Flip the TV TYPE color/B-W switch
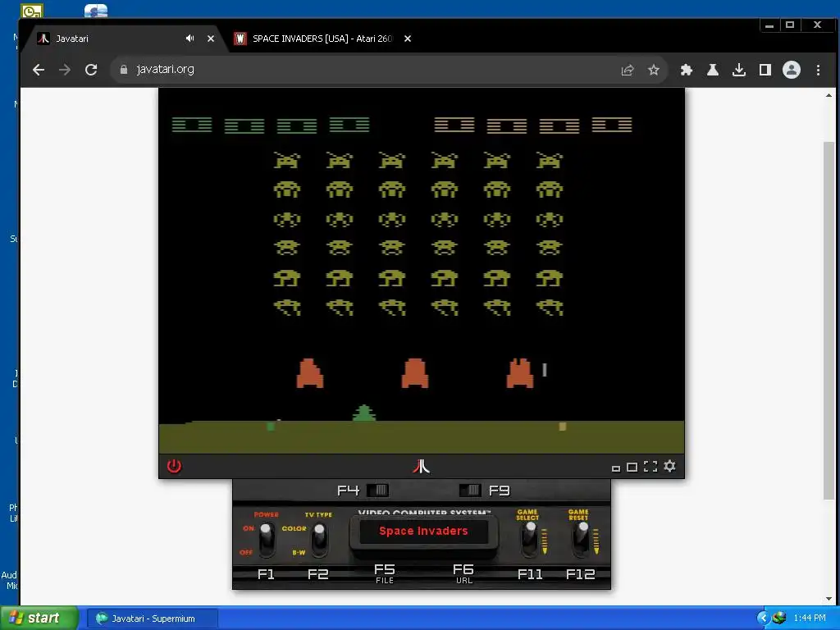The image size is (840, 630). click(x=320, y=539)
